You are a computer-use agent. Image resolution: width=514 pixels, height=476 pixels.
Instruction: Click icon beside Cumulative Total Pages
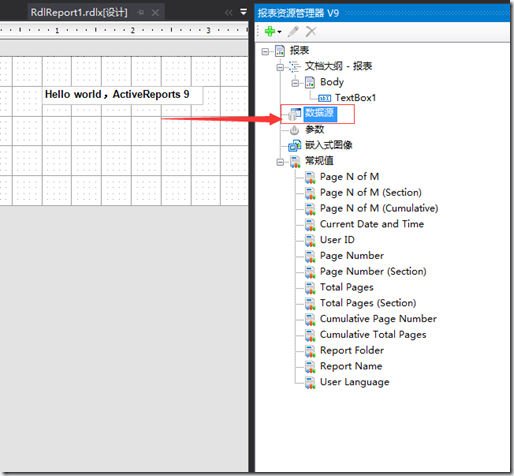click(x=310, y=335)
